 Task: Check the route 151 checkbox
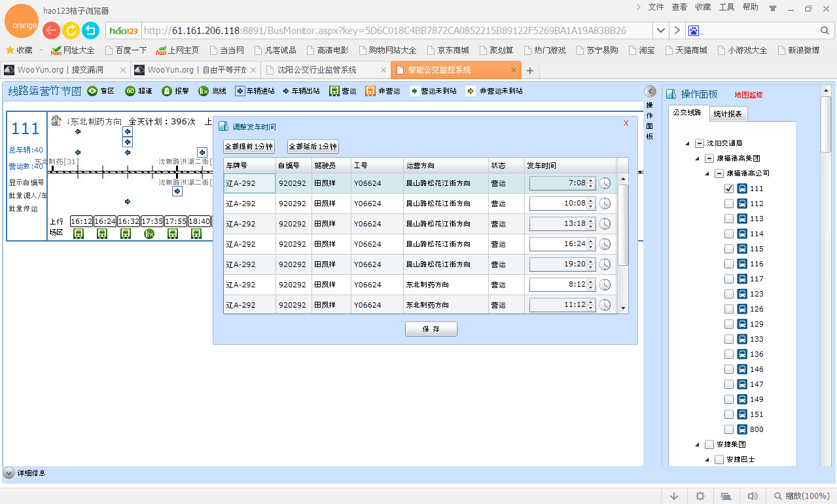pos(729,414)
